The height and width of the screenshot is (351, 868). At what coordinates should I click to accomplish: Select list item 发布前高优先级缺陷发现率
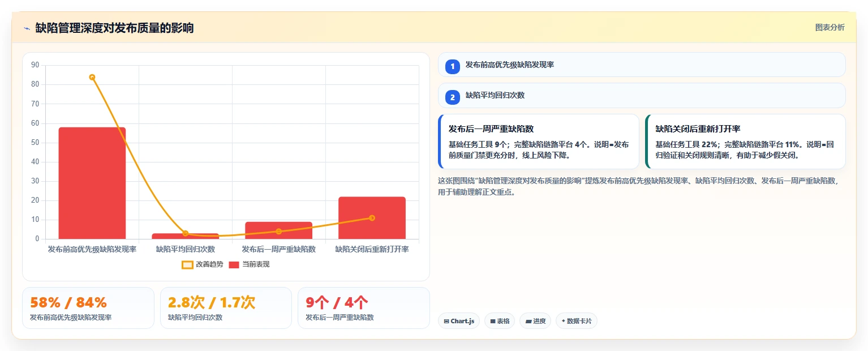point(642,65)
